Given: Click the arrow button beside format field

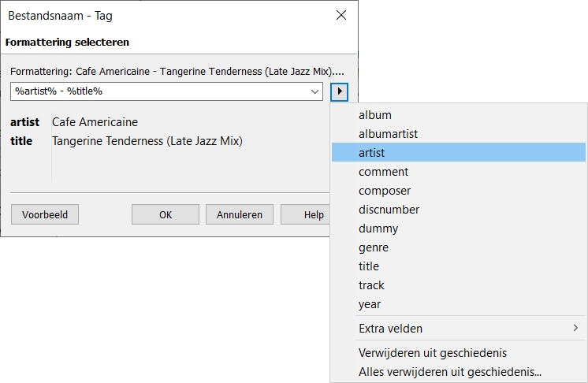Looking at the screenshot, I should click(340, 91).
